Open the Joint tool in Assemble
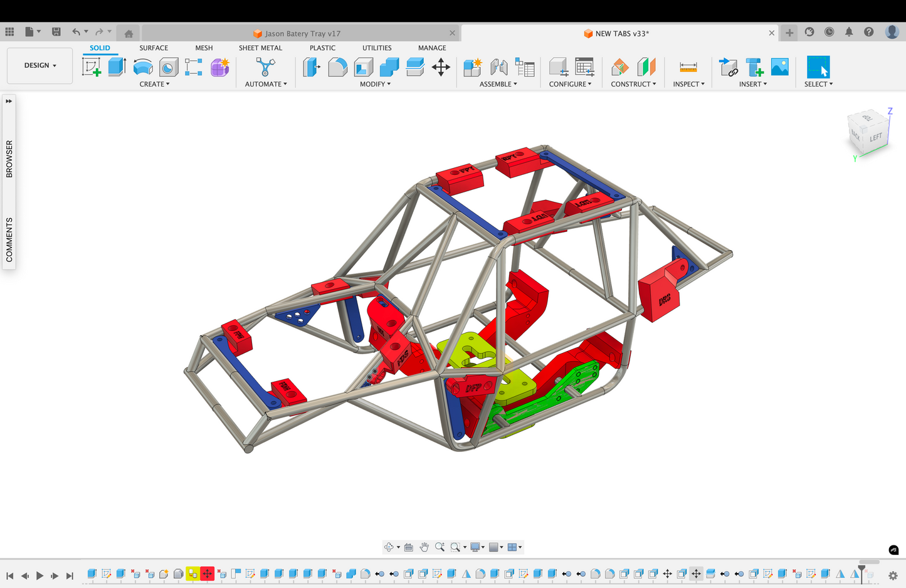 498,67
